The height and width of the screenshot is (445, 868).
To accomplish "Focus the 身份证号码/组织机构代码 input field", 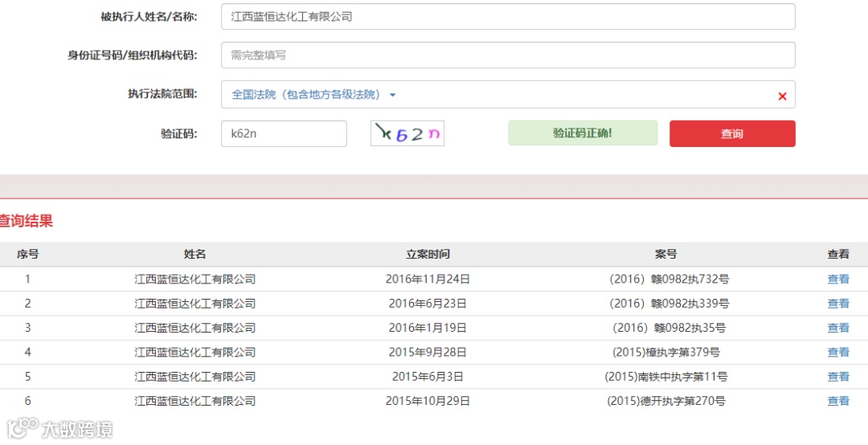I will tap(508, 55).
